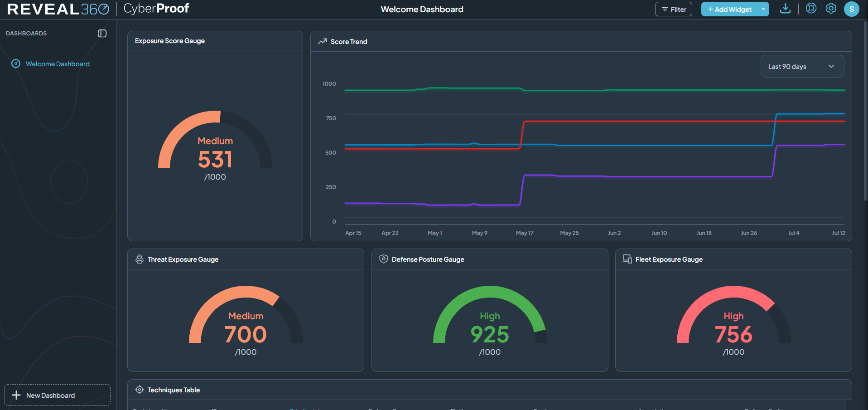Click the download export icon

point(785,9)
